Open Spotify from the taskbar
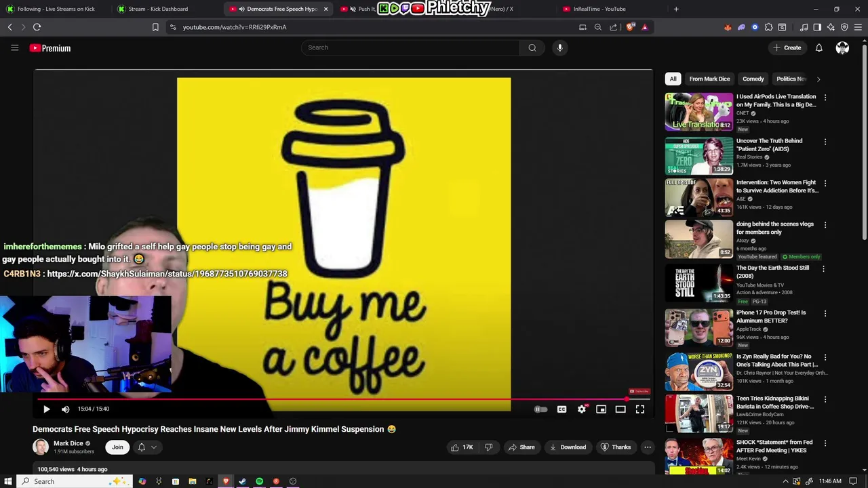The image size is (868, 488). (x=259, y=481)
